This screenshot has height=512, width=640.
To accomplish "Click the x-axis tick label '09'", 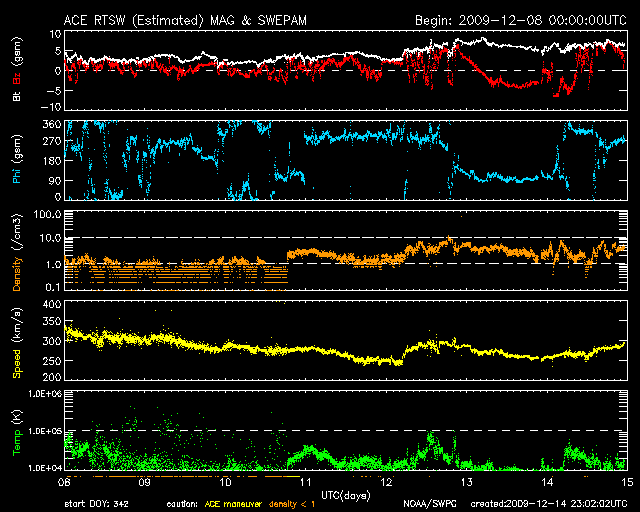I will (144, 482).
